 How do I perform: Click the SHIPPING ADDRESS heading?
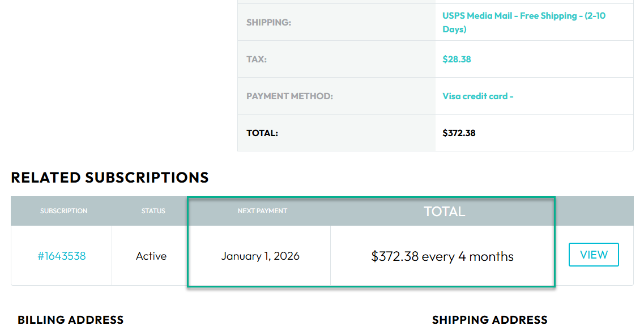click(489, 320)
